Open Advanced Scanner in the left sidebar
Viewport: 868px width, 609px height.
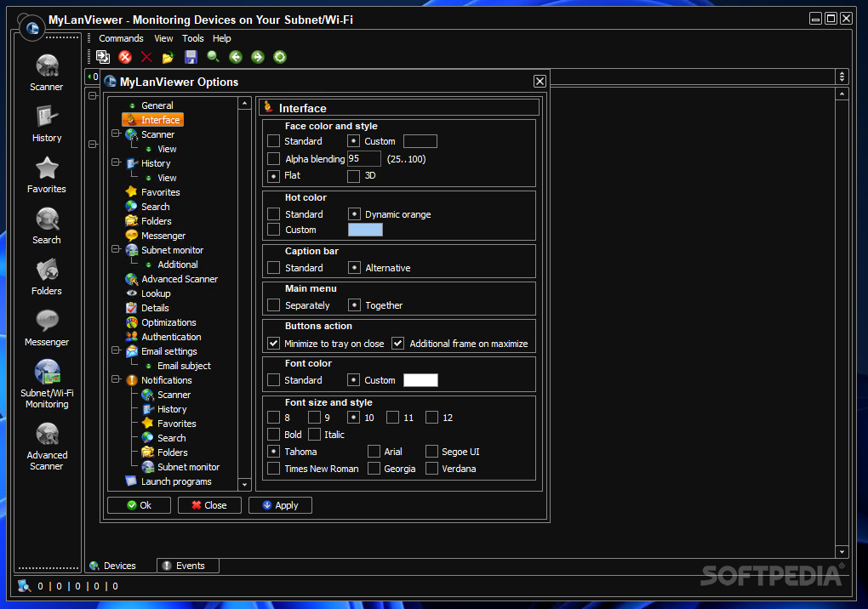(47, 447)
